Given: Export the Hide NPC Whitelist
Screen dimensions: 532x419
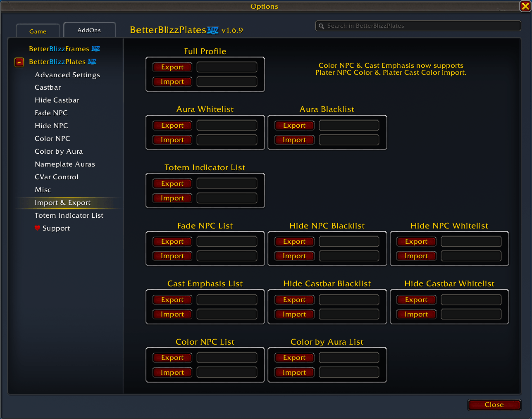Looking at the screenshot, I should [x=416, y=242].
